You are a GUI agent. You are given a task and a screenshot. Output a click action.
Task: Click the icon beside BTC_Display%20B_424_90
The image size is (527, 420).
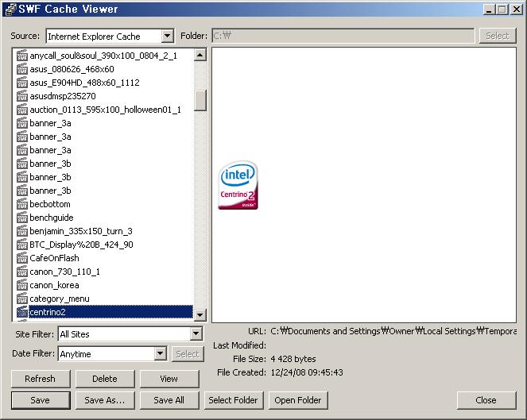click(x=21, y=245)
